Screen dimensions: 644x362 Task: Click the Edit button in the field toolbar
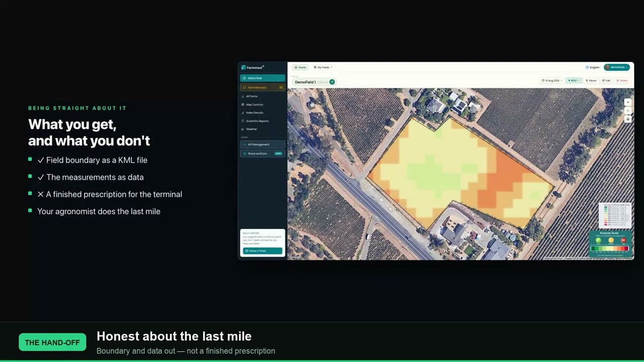606,80
